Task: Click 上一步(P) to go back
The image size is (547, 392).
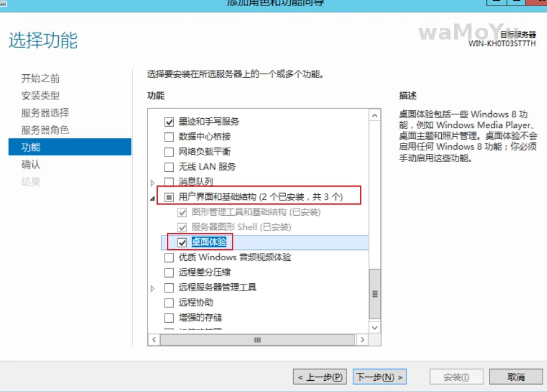Action: coord(320,377)
